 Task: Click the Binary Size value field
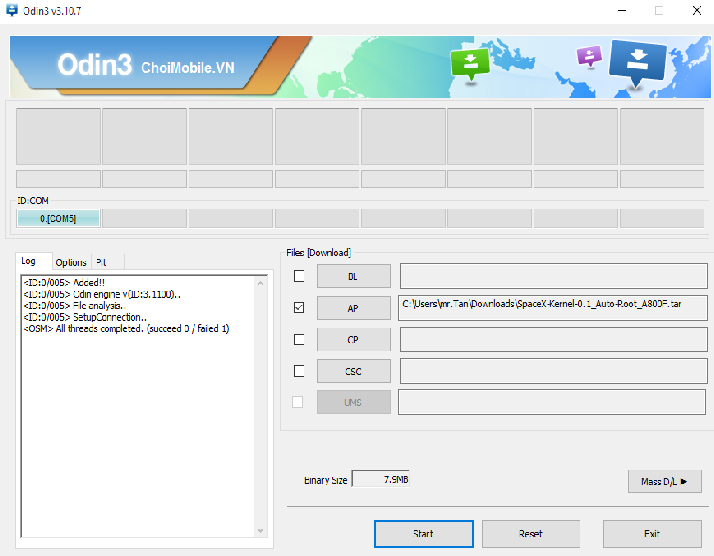[381, 479]
